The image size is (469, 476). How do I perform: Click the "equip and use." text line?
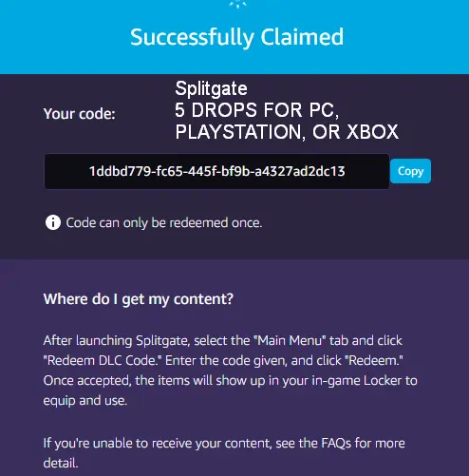[x=85, y=400]
